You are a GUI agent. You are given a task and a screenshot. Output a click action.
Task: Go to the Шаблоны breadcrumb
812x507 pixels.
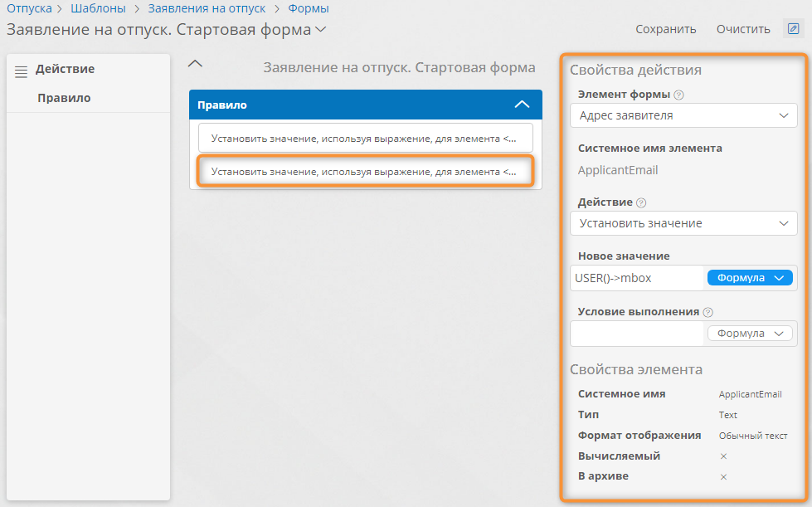pyautogui.click(x=98, y=8)
